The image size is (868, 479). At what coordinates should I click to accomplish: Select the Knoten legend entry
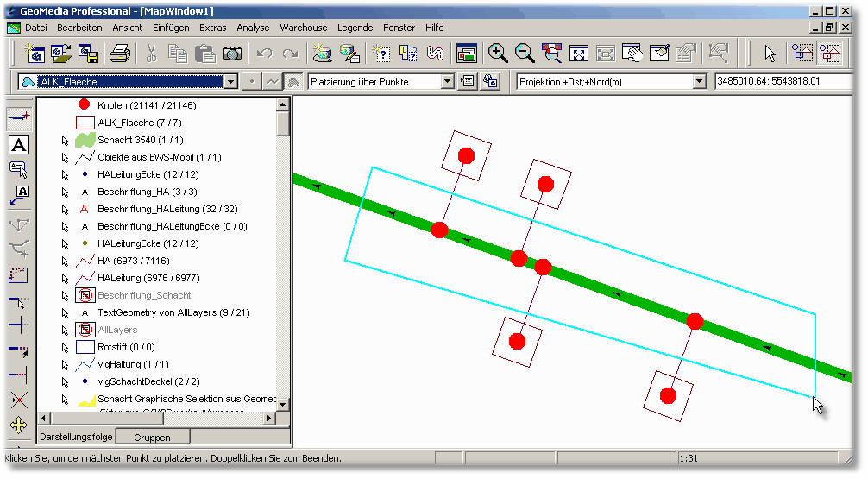[147, 105]
